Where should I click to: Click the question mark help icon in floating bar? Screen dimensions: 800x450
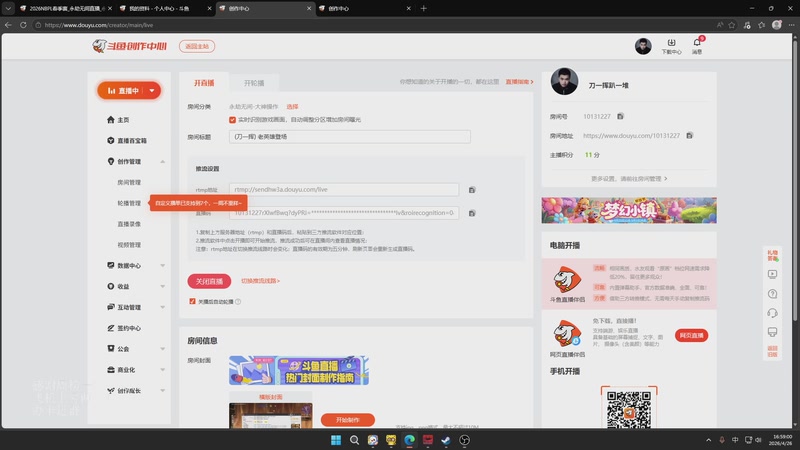click(772, 294)
